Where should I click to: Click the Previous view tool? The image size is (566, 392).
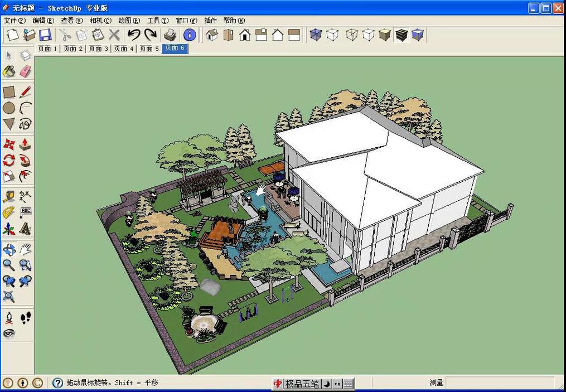pyautogui.click(x=9, y=281)
